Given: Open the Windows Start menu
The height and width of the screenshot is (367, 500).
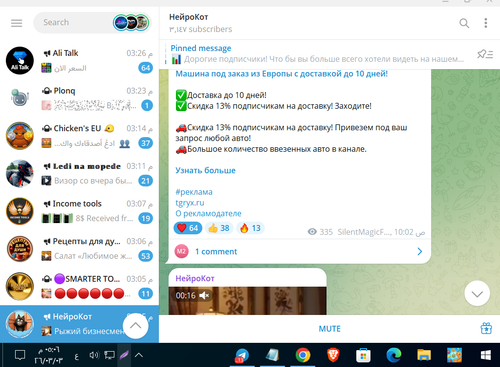Looking at the screenshot, I should click(486, 355).
